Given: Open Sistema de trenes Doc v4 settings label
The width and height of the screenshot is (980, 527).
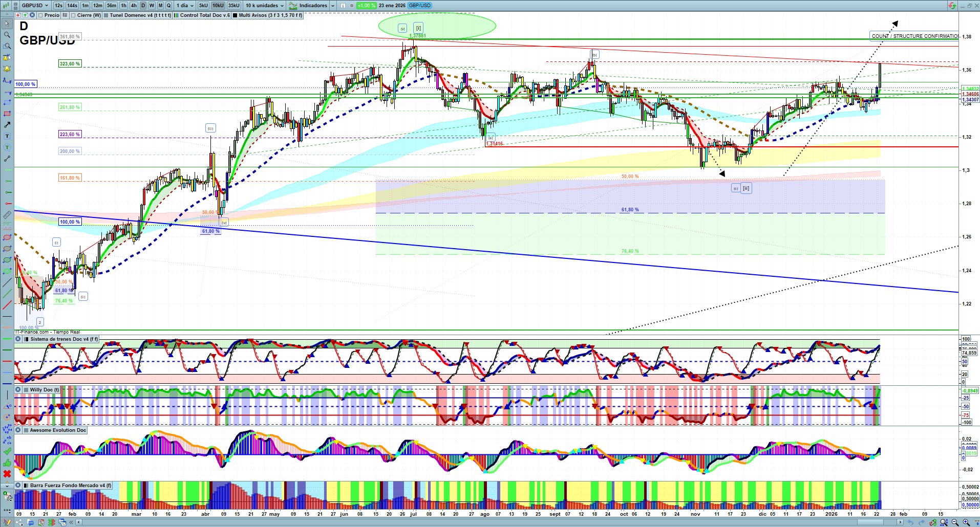Looking at the screenshot, I should pos(64,339).
